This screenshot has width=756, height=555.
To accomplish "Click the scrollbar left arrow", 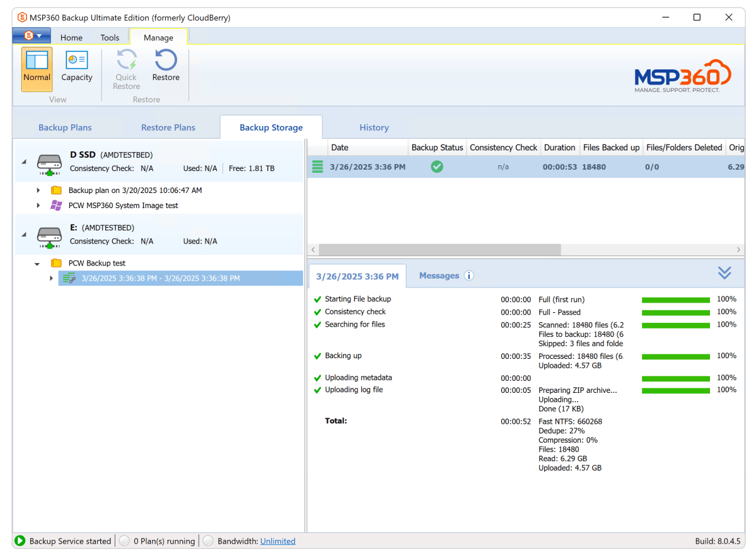I will (313, 249).
